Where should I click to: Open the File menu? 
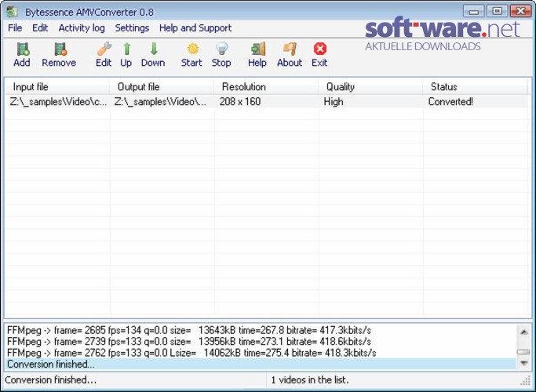click(15, 28)
